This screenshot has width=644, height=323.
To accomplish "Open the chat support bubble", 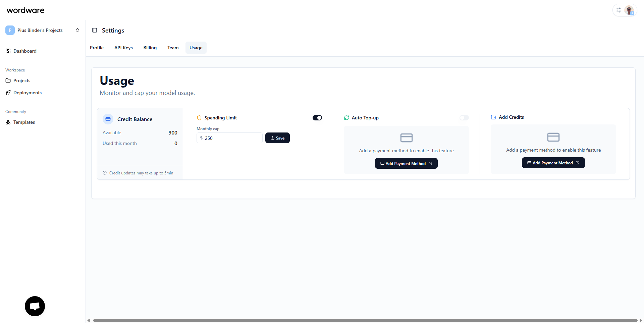I will pos(35,306).
